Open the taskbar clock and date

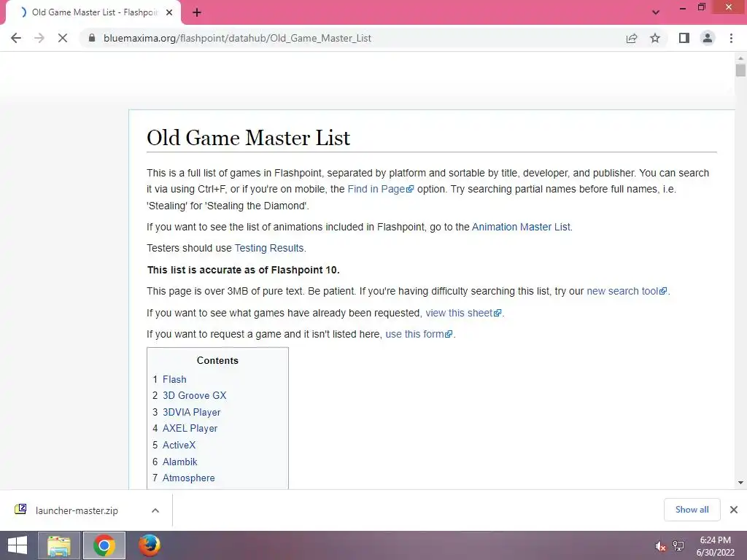click(x=715, y=546)
